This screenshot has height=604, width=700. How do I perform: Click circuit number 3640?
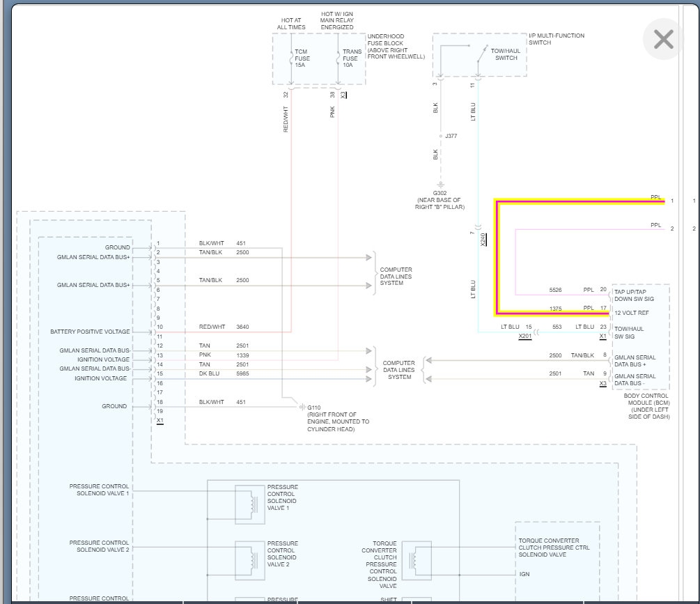pos(242,327)
